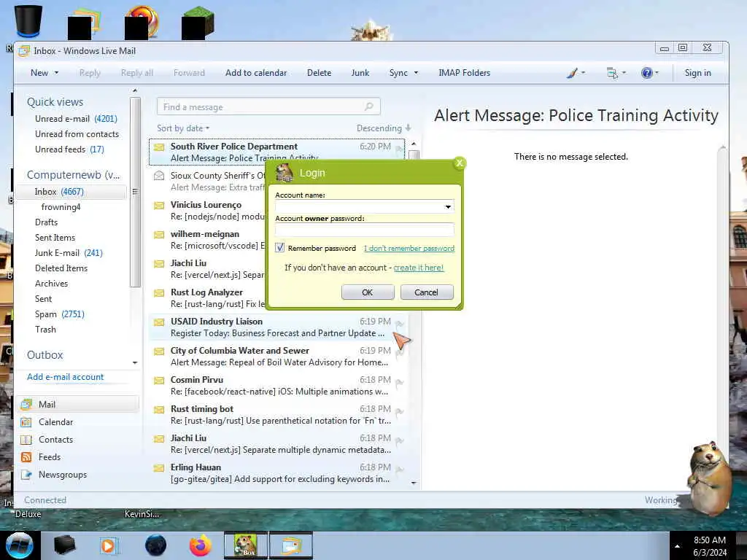Open the paintbrush Colorizer toolbar icon
The height and width of the screenshot is (560, 747).
572,73
